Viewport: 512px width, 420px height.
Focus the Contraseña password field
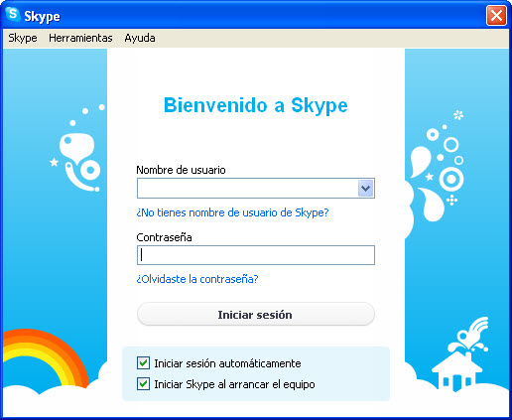pyautogui.click(x=256, y=255)
